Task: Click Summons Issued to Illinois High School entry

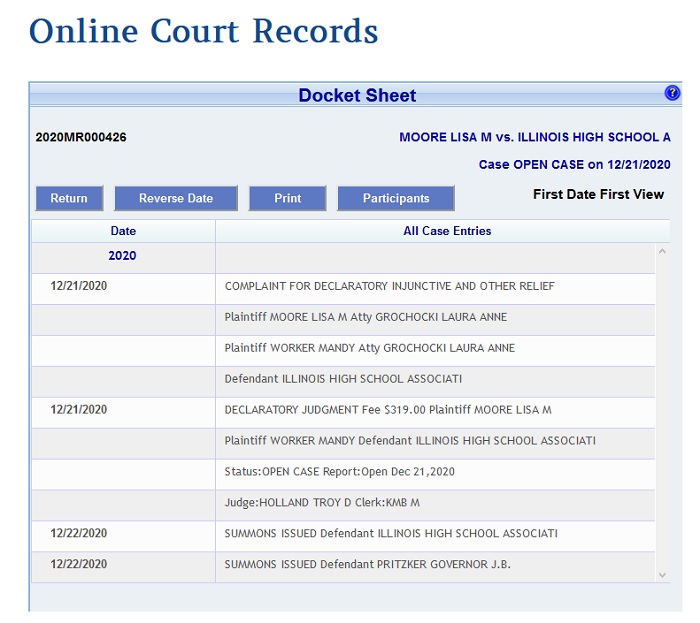Action: (390, 534)
